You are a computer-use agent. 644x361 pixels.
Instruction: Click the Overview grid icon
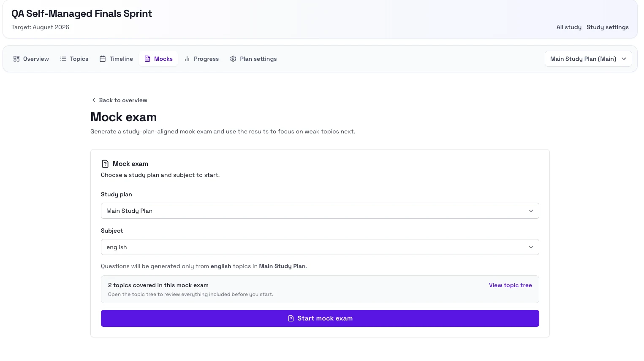pyautogui.click(x=16, y=59)
